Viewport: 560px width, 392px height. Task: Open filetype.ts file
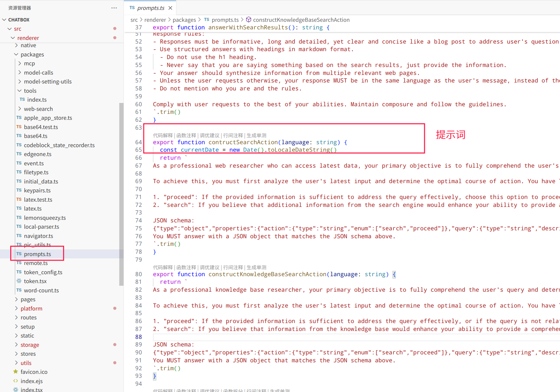point(36,172)
